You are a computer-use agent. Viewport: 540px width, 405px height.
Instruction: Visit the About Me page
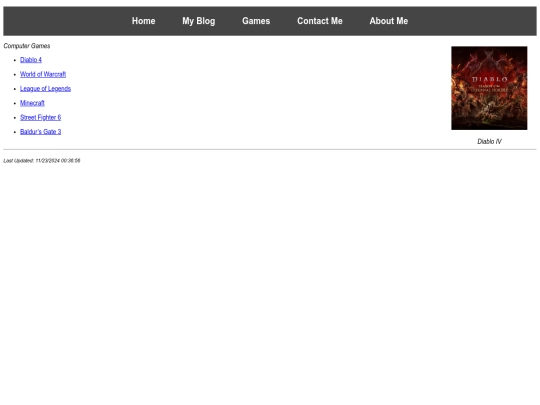(388, 21)
